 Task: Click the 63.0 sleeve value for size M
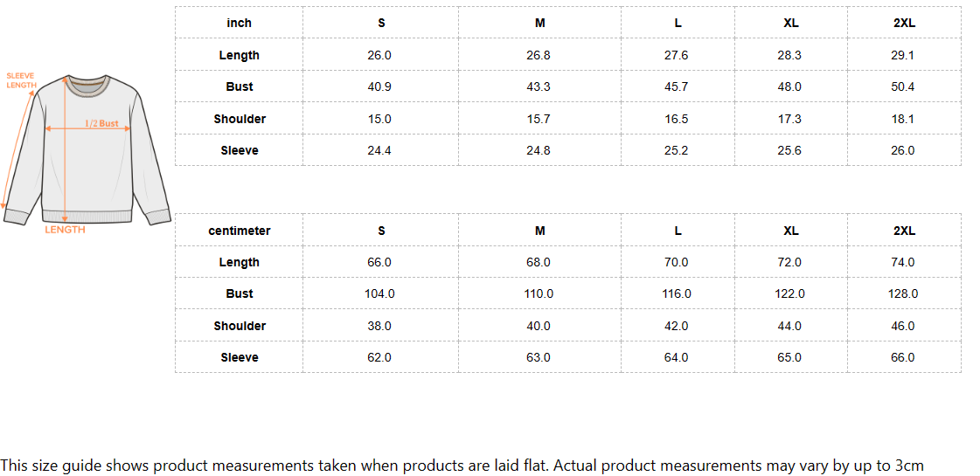click(x=539, y=357)
